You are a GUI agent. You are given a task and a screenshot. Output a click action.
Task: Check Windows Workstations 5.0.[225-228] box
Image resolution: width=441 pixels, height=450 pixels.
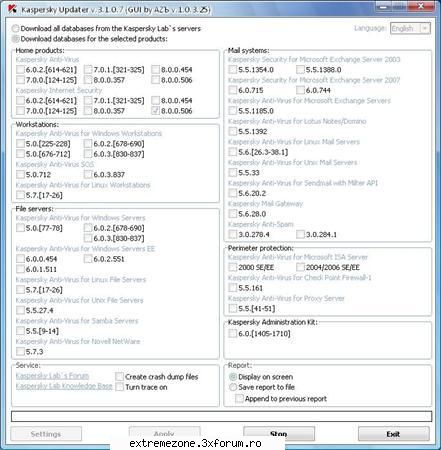[20, 144]
